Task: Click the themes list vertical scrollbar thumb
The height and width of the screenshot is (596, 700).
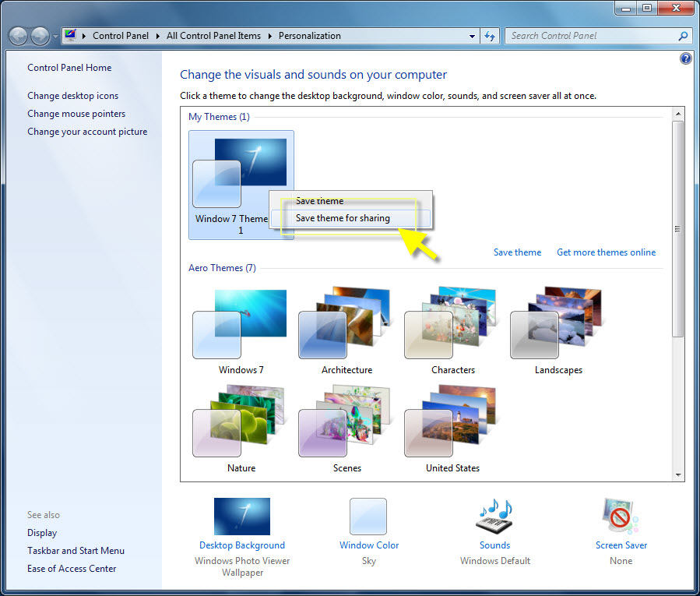Action: (x=677, y=229)
